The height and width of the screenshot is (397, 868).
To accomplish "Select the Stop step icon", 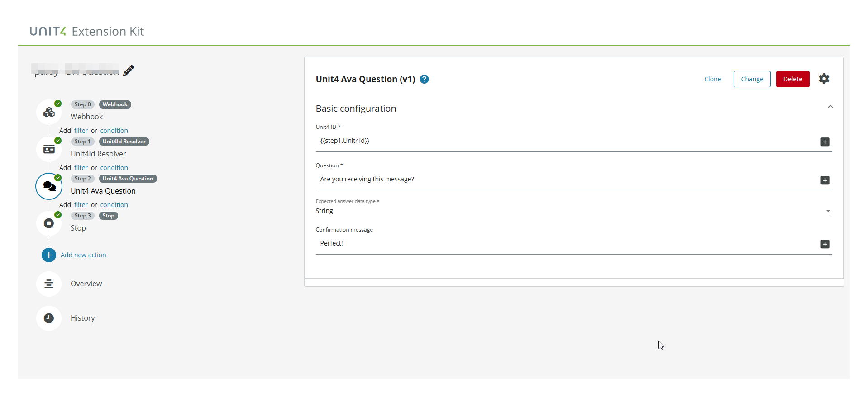I will tap(49, 223).
